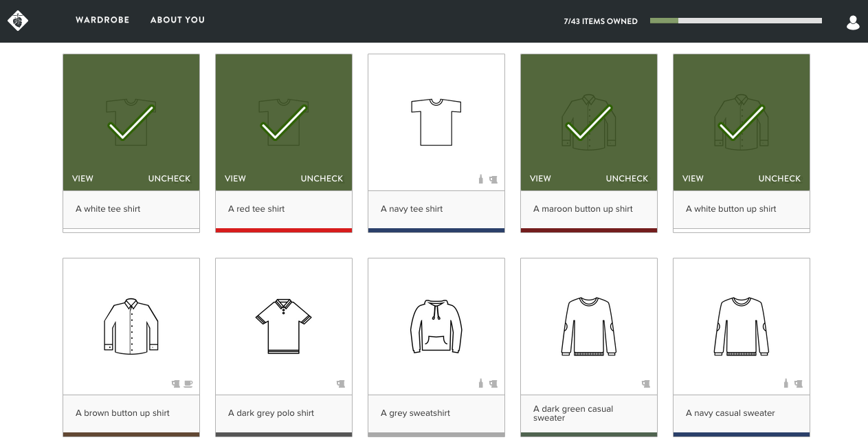
Task: Click the leaf logo in the header
Action: (18, 21)
